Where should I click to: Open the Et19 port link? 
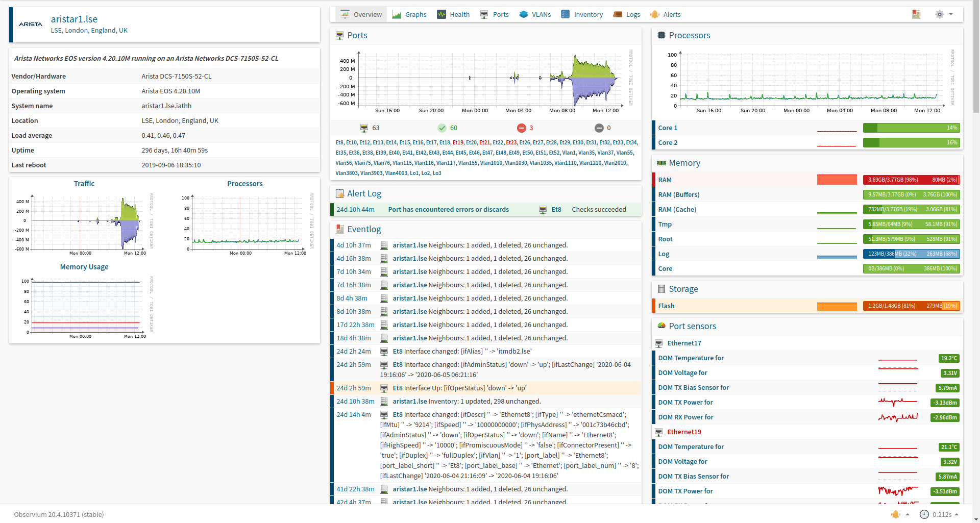[x=458, y=142]
